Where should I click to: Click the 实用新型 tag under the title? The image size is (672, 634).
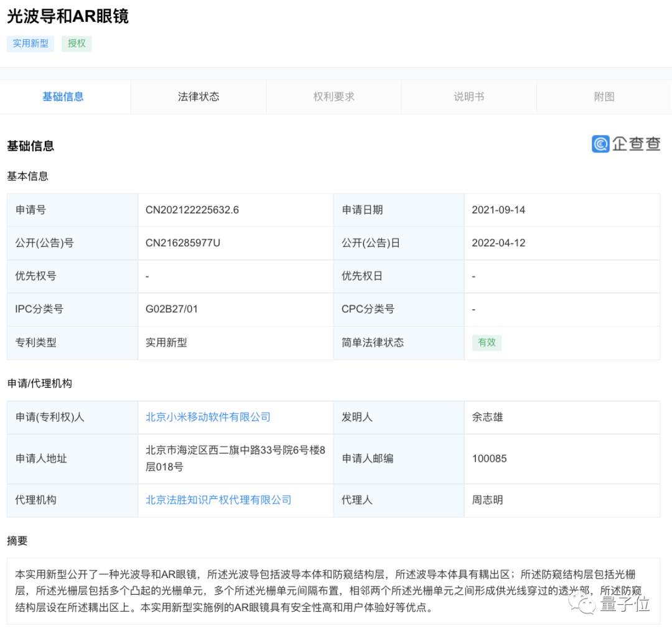point(30,44)
